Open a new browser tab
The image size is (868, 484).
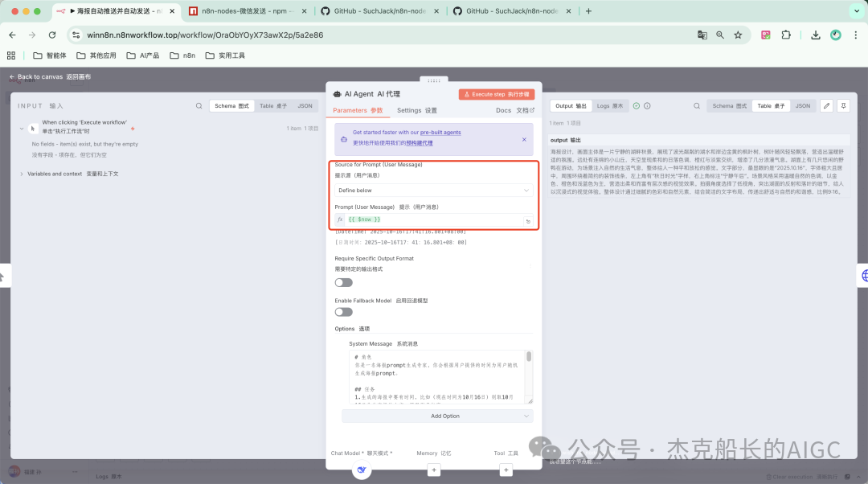(x=588, y=11)
